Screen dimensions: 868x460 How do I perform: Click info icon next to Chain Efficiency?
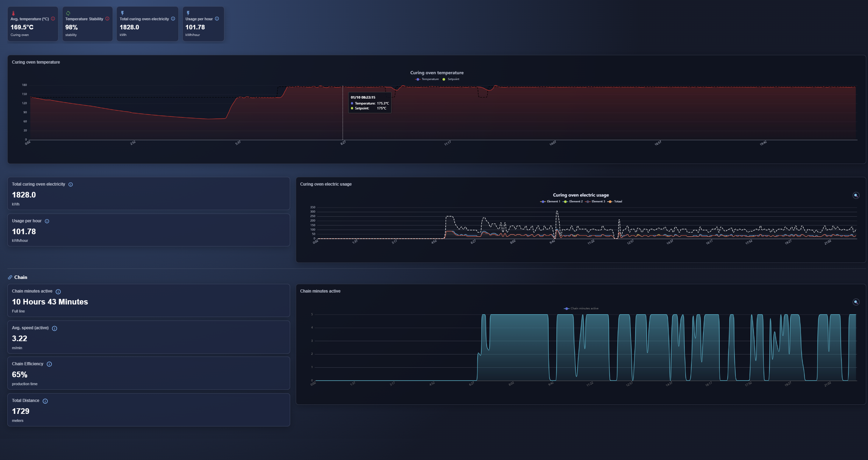pos(49,364)
